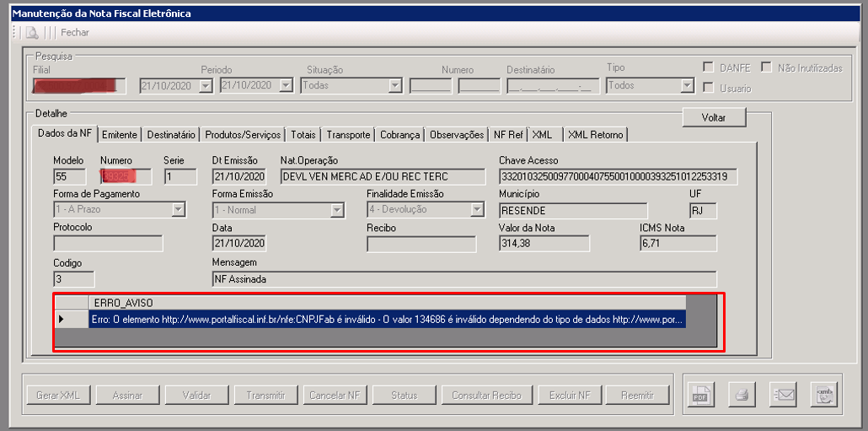Click the printer icon button

coord(742,395)
